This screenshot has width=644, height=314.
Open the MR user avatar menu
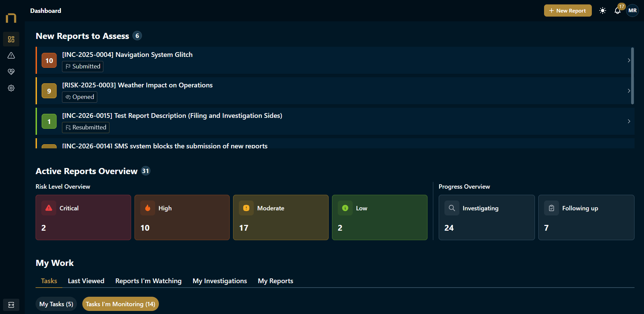tap(632, 11)
